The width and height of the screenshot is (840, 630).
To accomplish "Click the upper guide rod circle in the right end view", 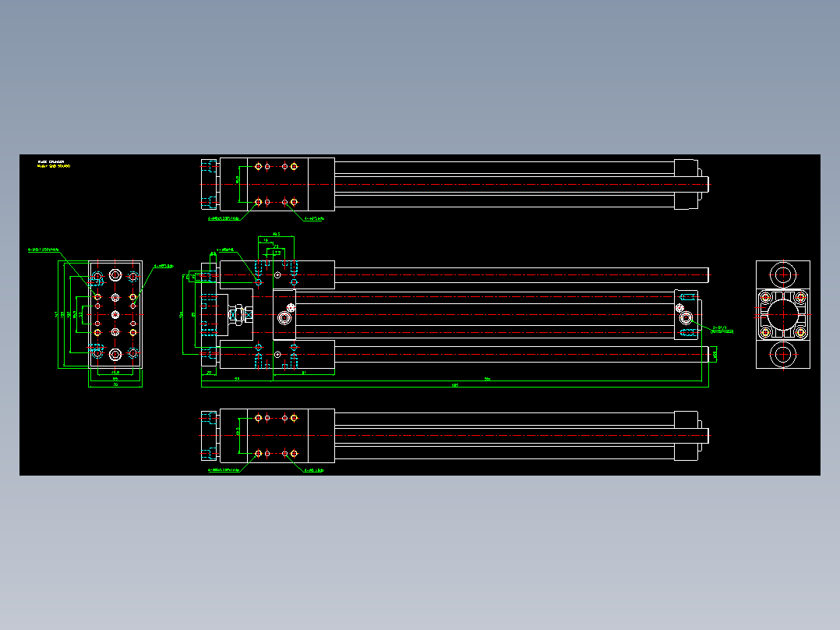I will [x=782, y=275].
